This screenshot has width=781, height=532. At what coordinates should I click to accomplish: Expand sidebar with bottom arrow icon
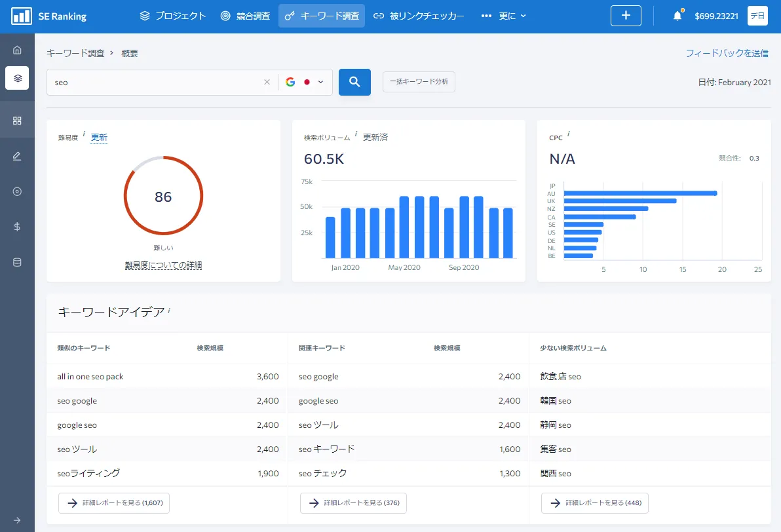pyautogui.click(x=17, y=520)
